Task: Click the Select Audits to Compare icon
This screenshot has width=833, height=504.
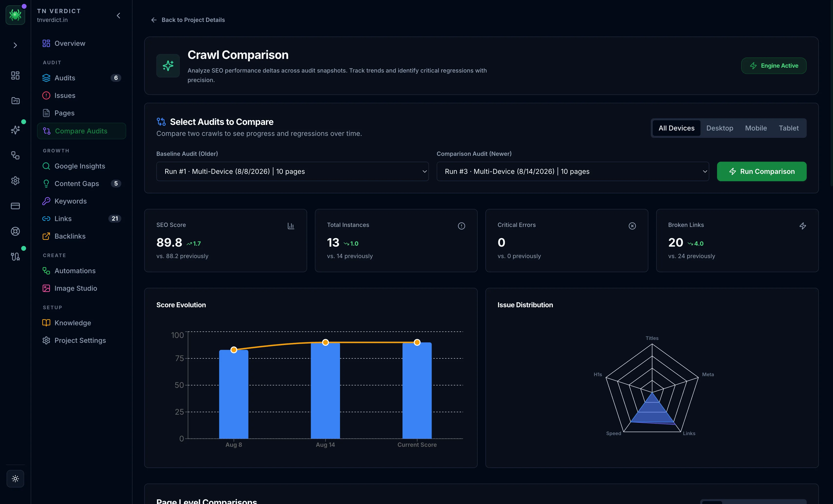Action: [161, 122]
